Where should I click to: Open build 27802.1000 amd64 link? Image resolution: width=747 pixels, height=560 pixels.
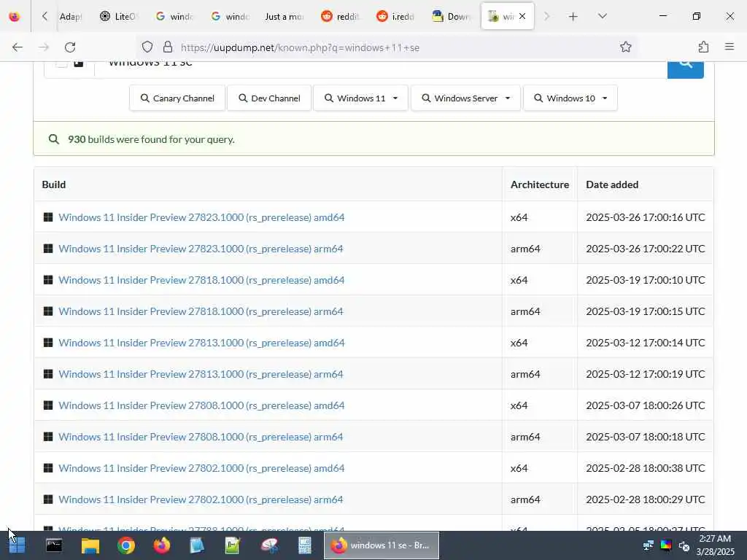pos(201,468)
